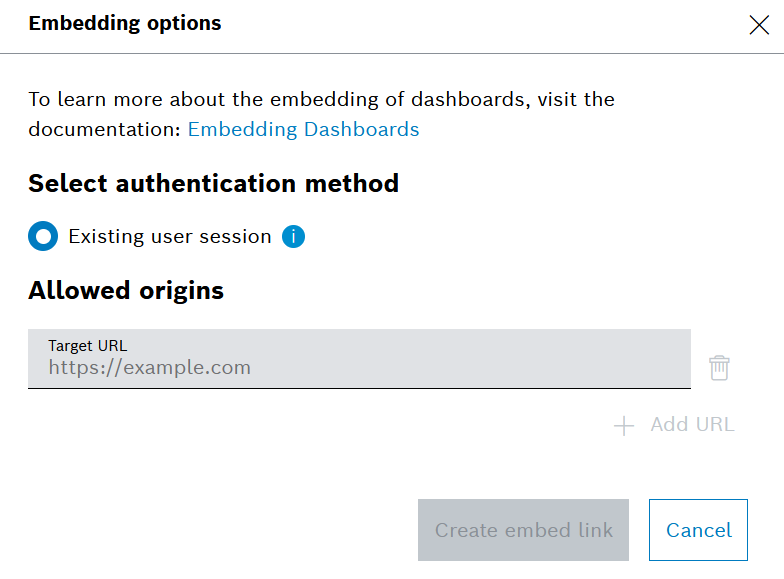Click the "Existing user session" label text

[170, 237]
